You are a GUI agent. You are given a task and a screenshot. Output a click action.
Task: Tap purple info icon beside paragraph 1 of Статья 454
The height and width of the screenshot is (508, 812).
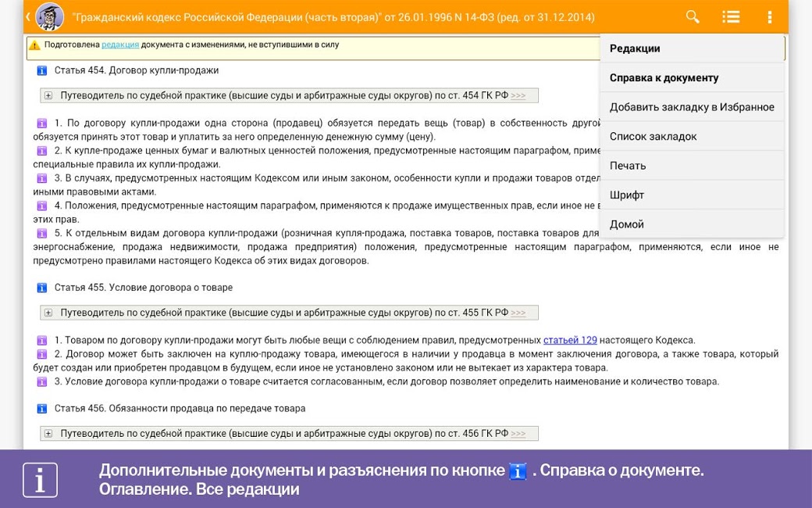click(42, 123)
